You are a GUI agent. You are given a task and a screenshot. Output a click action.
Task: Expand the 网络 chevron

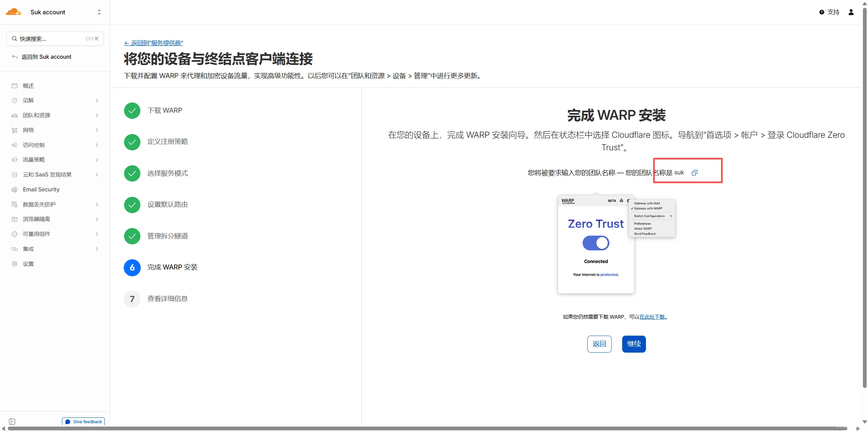[x=97, y=130]
